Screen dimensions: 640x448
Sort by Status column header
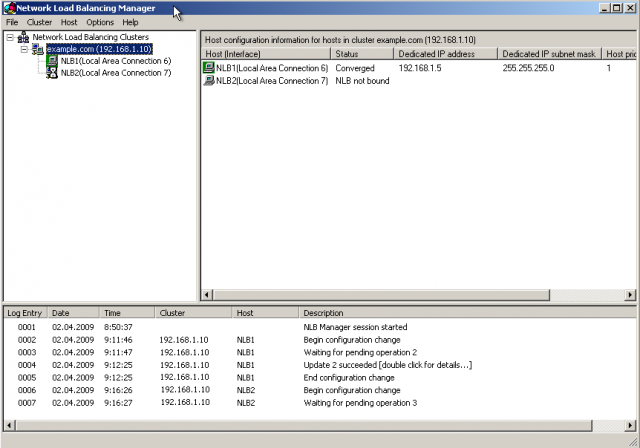pos(362,54)
